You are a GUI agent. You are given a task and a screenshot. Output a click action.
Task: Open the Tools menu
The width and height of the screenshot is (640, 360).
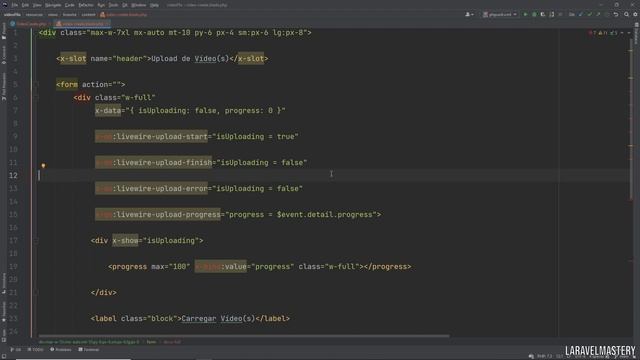pyautogui.click(x=113, y=5)
